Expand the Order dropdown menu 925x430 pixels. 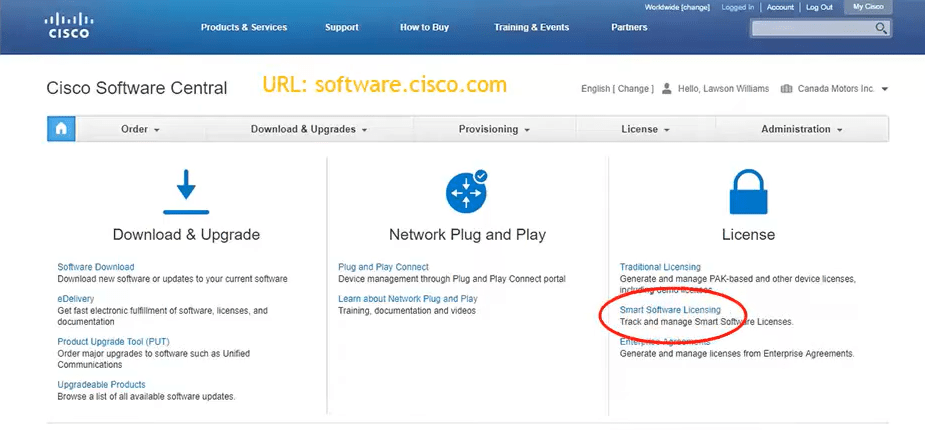[140, 129]
